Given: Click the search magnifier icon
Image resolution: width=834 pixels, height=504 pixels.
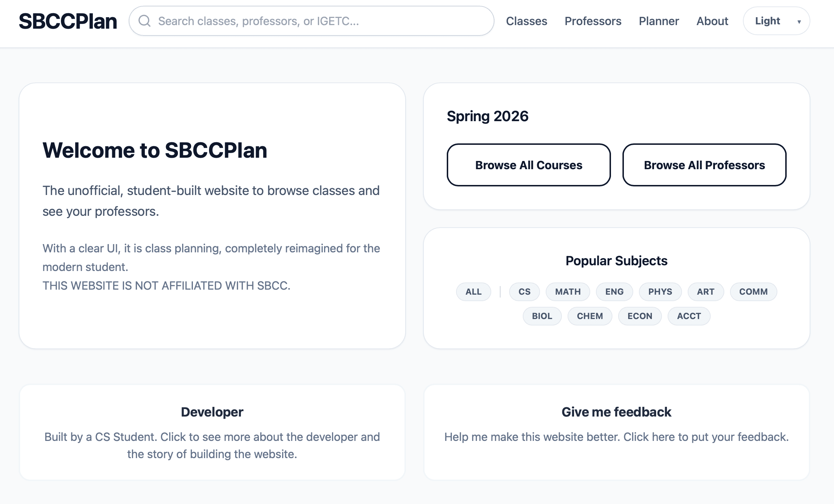Looking at the screenshot, I should [x=145, y=22].
